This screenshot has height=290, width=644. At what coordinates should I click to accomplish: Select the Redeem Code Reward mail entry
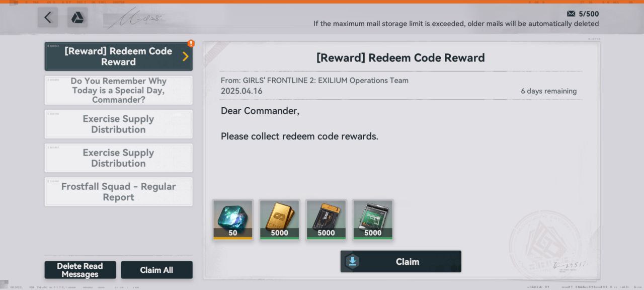[119, 56]
